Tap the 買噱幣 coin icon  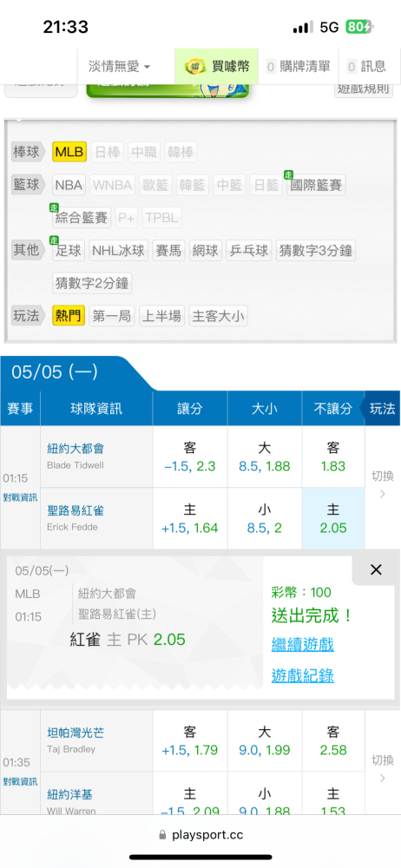point(194,67)
